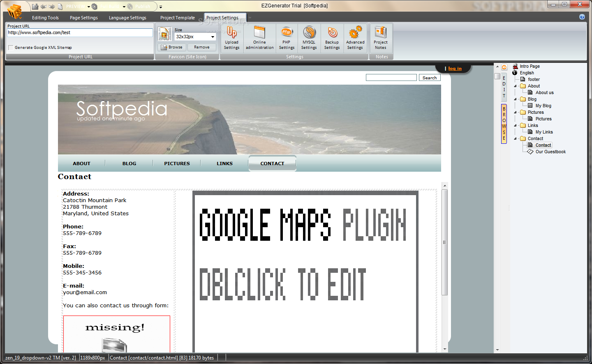Click PICTURES in site navigation
This screenshot has height=364, width=592.
coord(177,164)
